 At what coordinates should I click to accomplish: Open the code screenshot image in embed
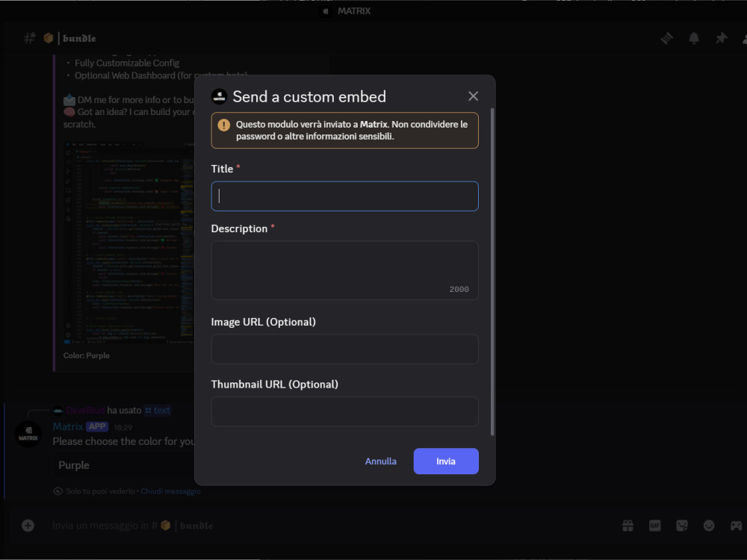tap(128, 242)
